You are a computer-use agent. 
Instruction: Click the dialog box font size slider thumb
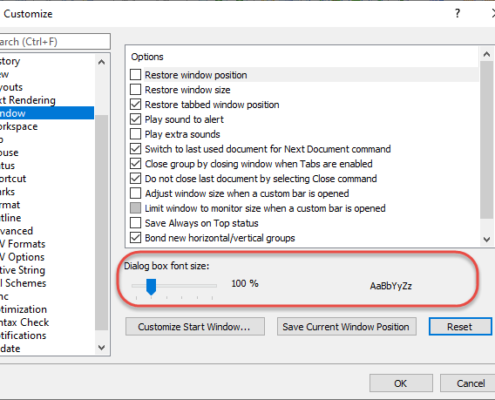pos(151,287)
